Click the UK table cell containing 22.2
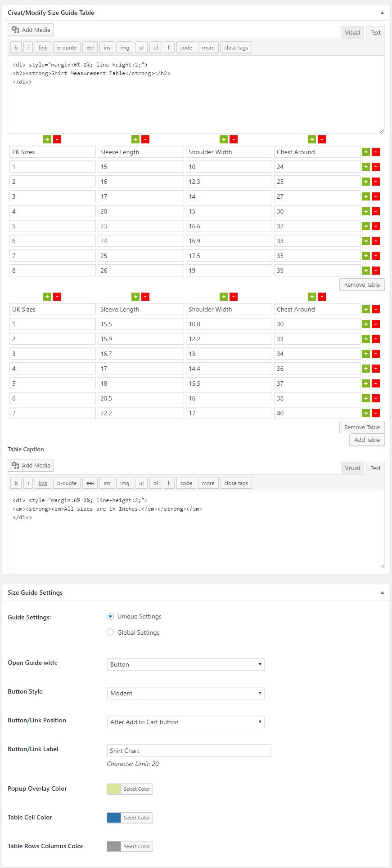392x868 pixels. click(141, 413)
